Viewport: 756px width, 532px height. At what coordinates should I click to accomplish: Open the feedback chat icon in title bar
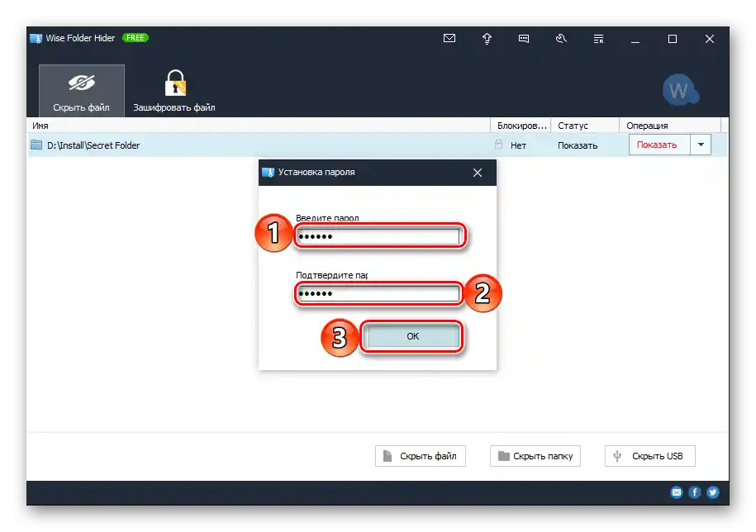tap(524, 39)
